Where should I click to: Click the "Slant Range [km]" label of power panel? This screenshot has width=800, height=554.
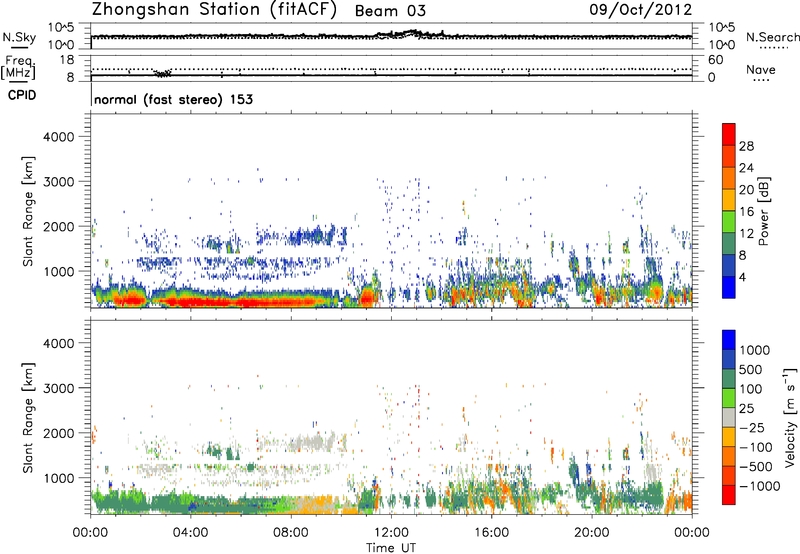click(x=28, y=211)
